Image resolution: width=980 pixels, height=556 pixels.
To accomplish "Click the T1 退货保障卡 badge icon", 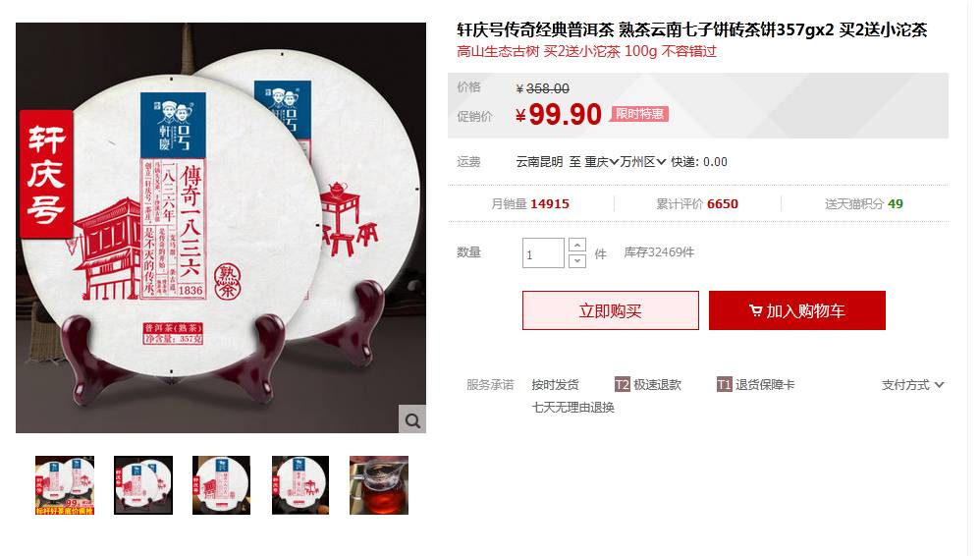I will tap(724, 385).
